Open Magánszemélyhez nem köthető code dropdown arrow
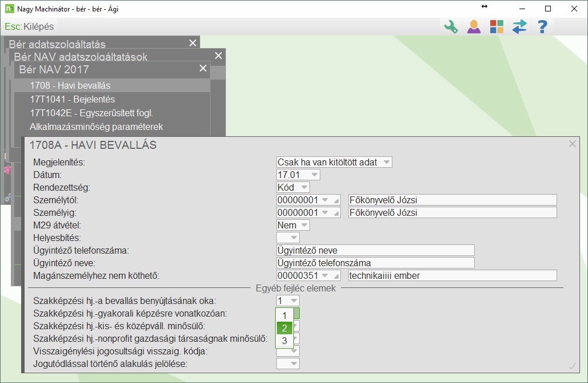Image resolution: width=588 pixels, height=383 pixels. coord(325,275)
